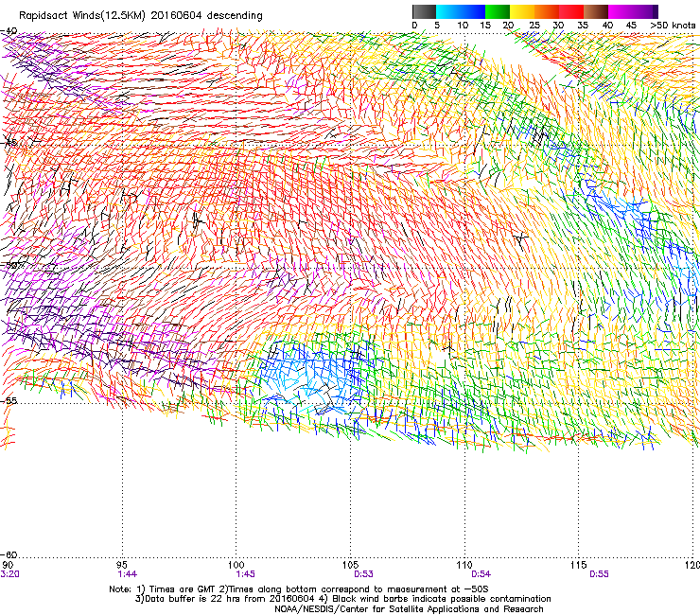Viewport: 700px width, 615px height.
Task: Click the yellow 20-25 knots legend segment
Action: (x=522, y=11)
